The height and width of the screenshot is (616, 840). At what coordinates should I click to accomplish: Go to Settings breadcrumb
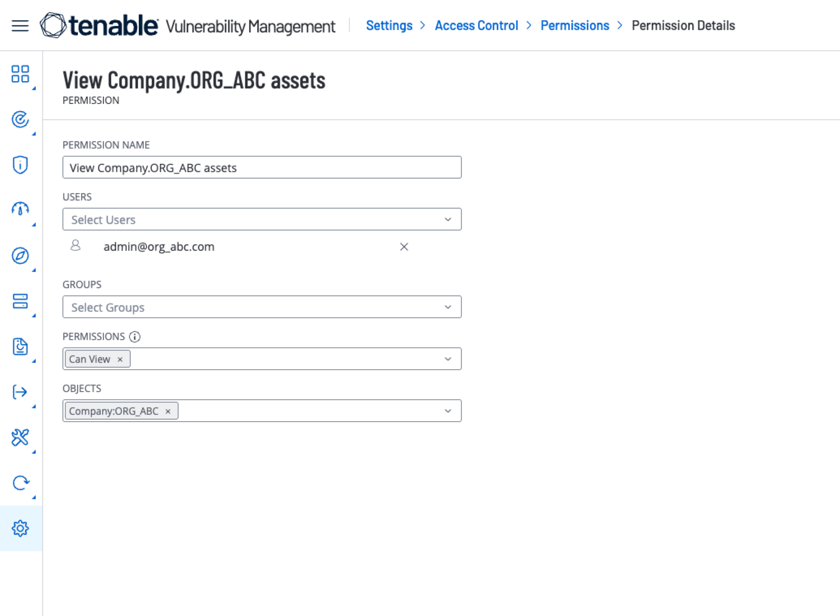[x=389, y=26]
